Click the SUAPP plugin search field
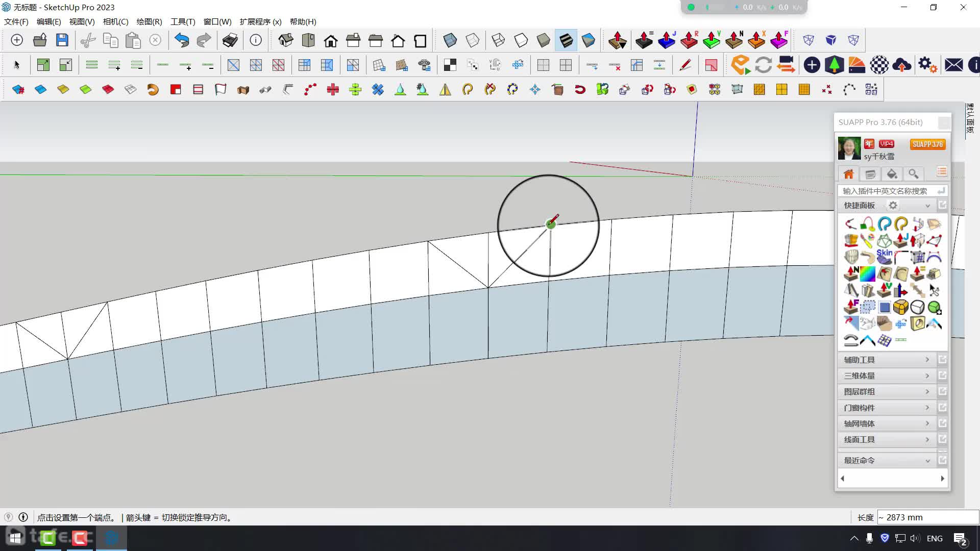The width and height of the screenshot is (980, 551). click(892, 191)
